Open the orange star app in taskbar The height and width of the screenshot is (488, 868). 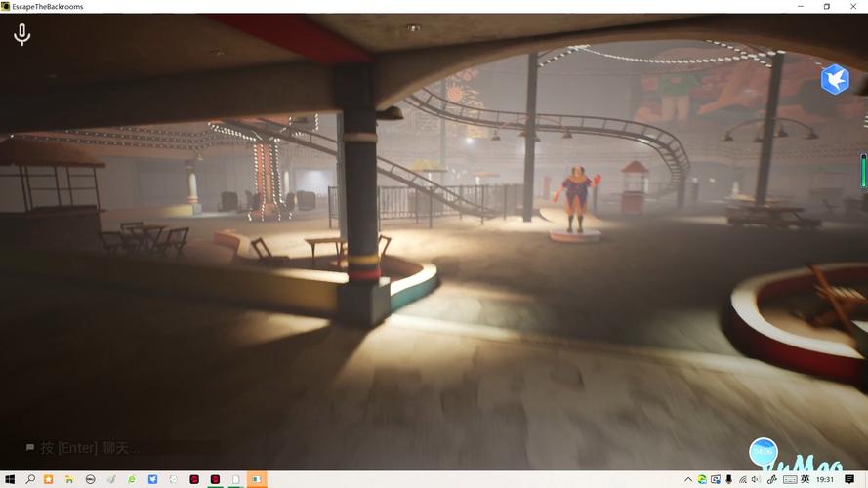click(49, 479)
